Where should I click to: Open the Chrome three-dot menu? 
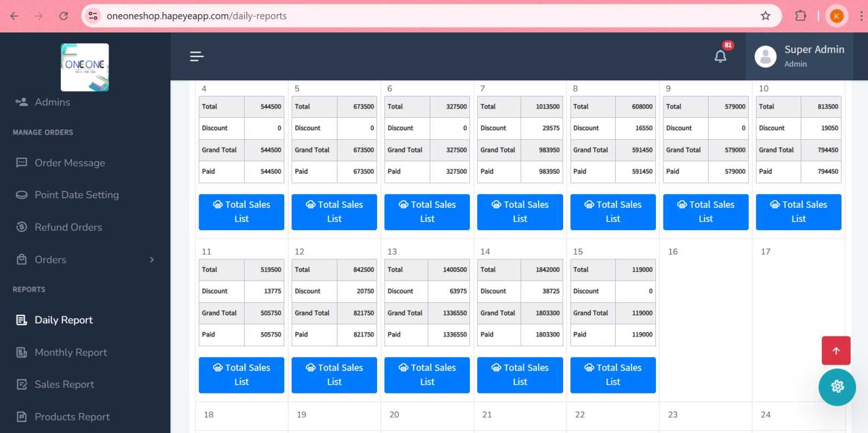[861, 16]
